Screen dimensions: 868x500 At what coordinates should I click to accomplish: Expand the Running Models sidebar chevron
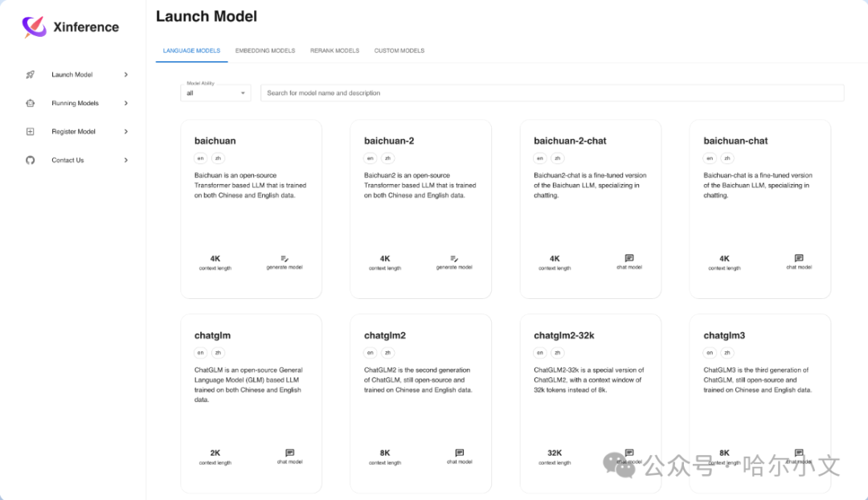126,103
